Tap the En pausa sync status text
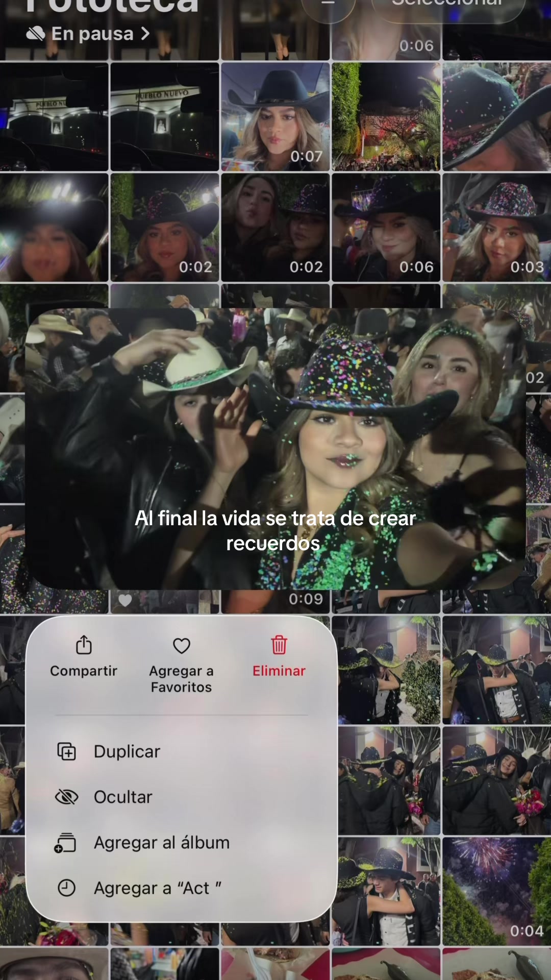The height and width of the screenshot is (980, 551). pyautogui.click(x=92, y=34)
